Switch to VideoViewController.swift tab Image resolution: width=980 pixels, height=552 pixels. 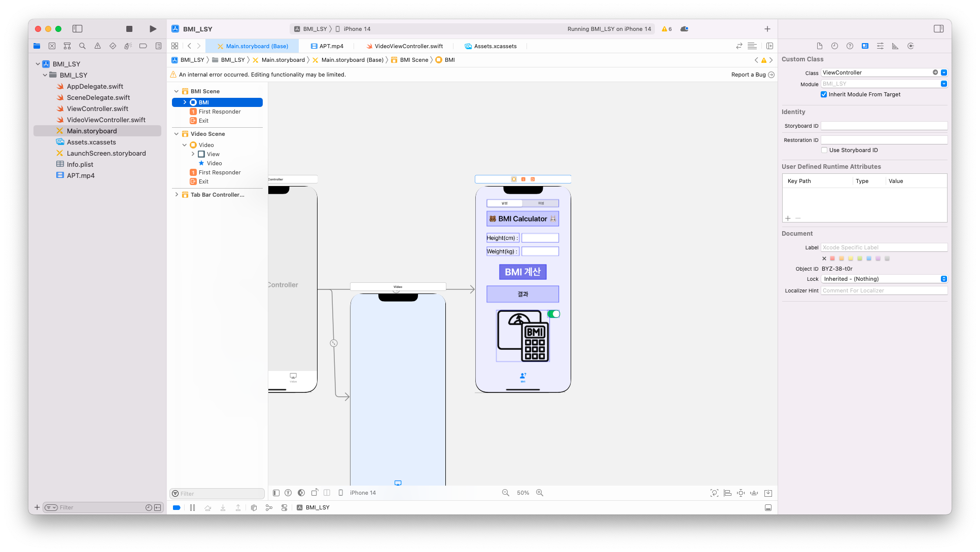pos(408,46)
